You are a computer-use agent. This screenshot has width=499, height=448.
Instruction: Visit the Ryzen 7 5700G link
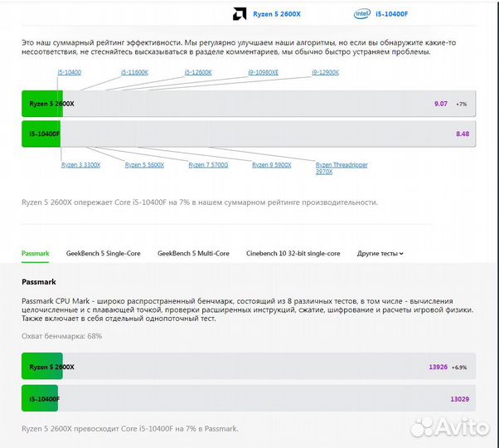point(208,165)
